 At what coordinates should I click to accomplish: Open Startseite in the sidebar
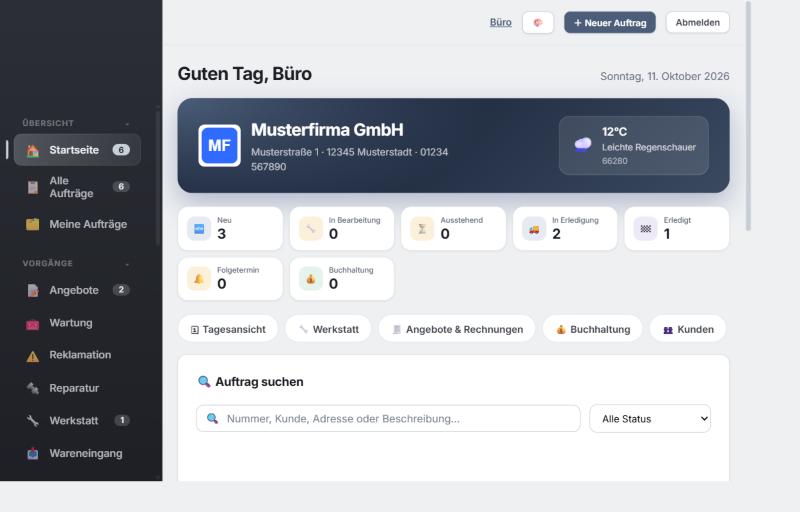click(78, 150)
